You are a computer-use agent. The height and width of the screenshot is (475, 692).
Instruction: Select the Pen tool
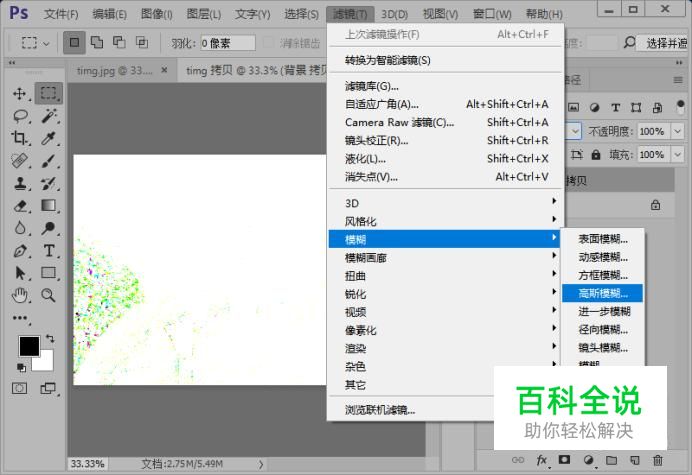tap(20, 251)
